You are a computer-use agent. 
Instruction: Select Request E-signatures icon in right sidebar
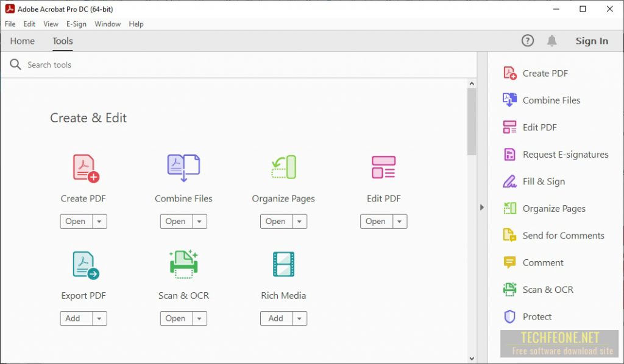pos(510,154)
